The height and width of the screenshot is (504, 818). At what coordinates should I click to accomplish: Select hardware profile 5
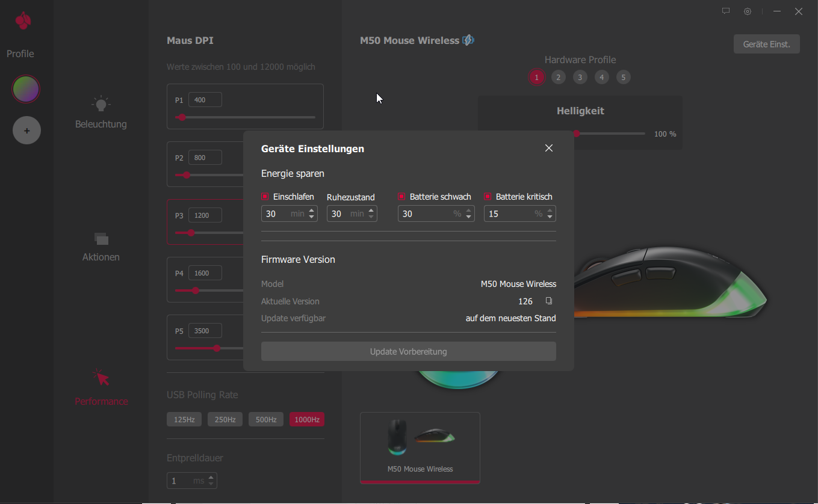point(624,77)
